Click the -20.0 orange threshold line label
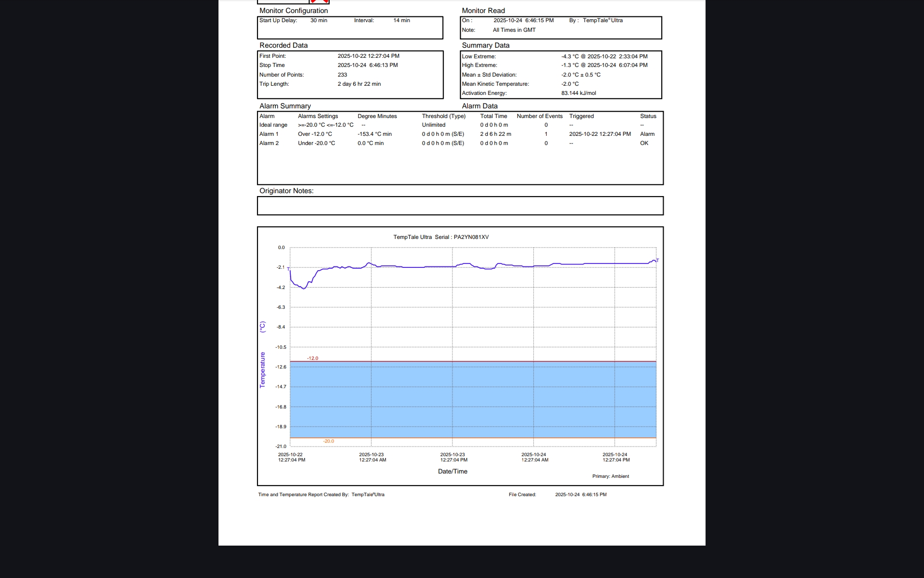Viewport: 924px width, 578px height. (328, 441)
